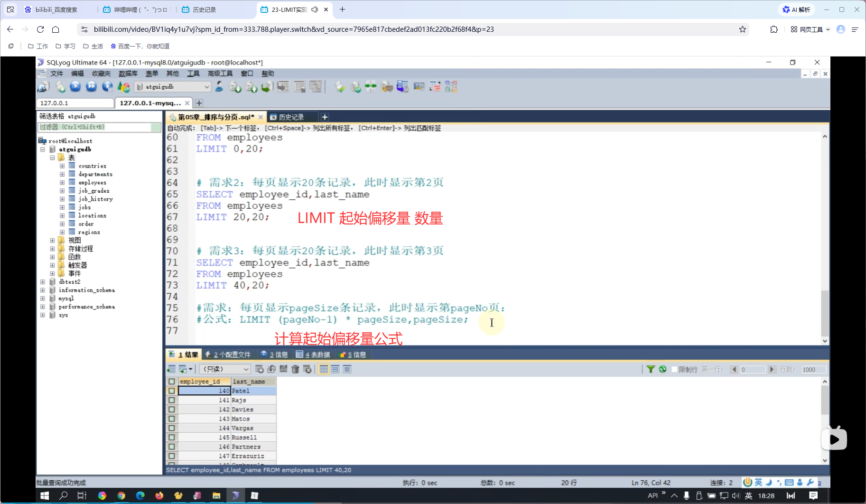
Task: Expand the dbtest2 database node
Action: click(43, 282)
